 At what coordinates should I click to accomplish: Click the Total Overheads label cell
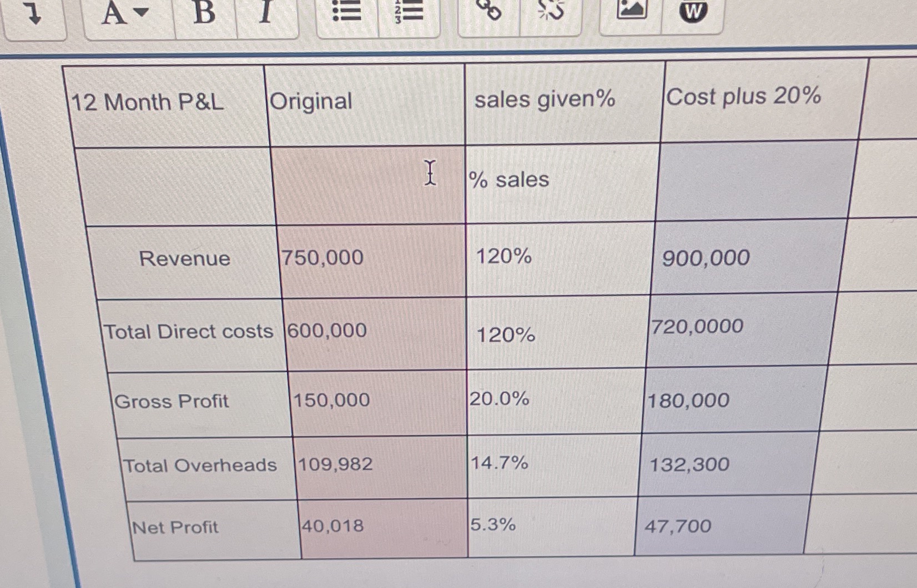200,465
